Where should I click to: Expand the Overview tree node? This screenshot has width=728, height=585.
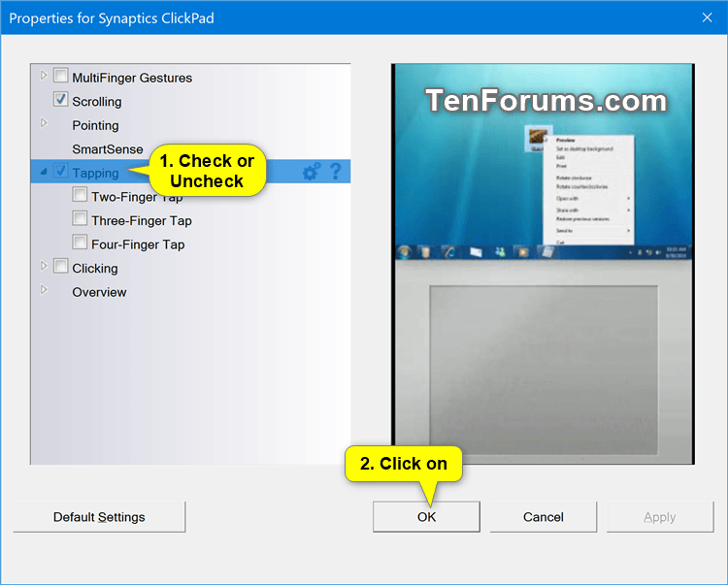pos(44,290)
